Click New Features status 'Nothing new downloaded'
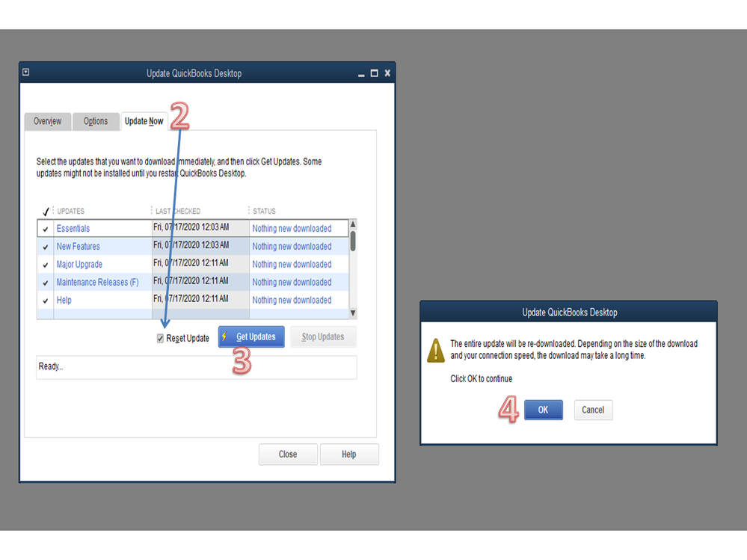The height and width of the screenshot is (560, 747). click(292, 247)
